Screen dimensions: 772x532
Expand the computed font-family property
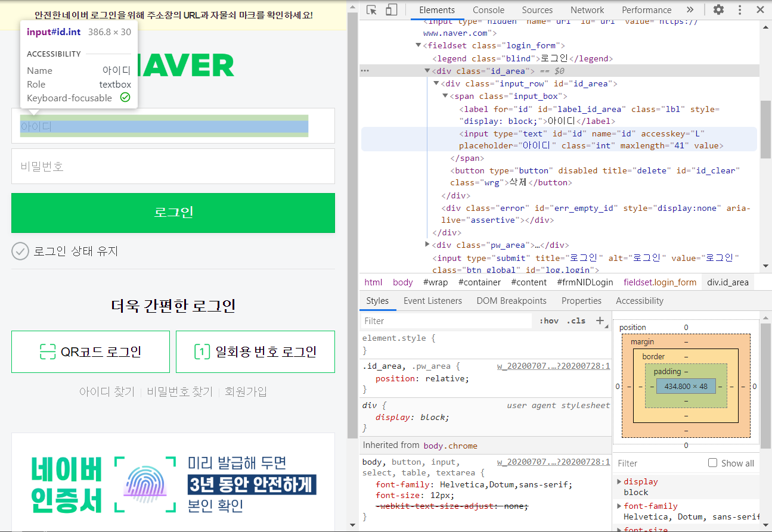click(620, 506)
